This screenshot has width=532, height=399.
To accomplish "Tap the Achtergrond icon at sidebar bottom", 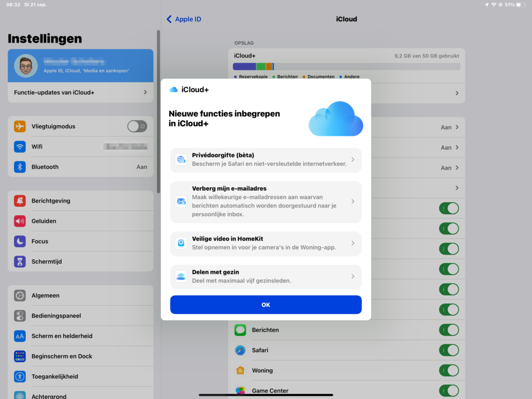I will pos(20,395).
